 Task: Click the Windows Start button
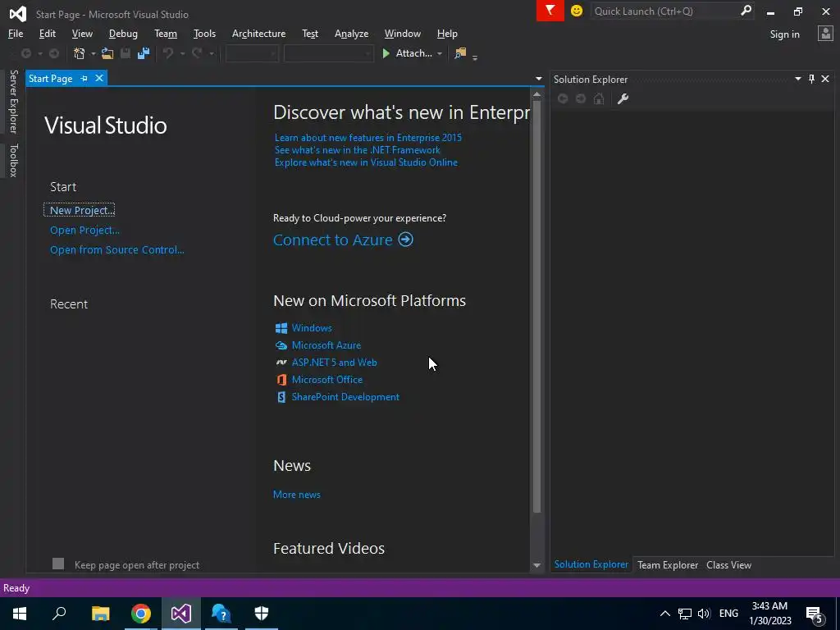(20, 614)
